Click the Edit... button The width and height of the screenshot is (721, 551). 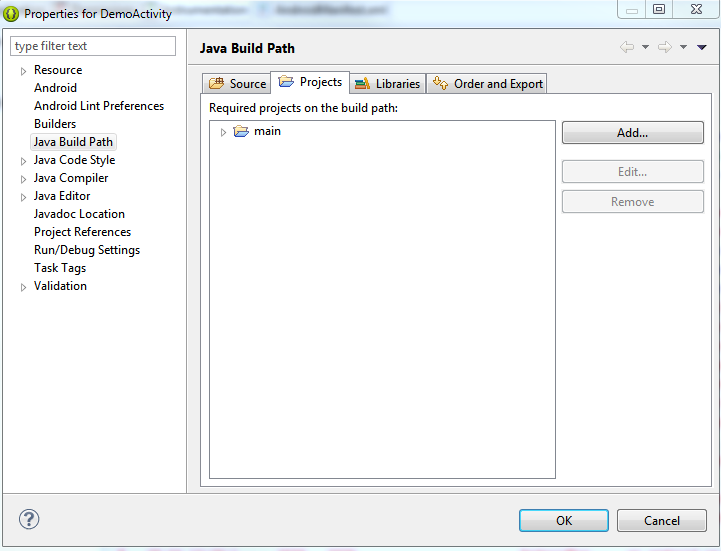(633, 172)
